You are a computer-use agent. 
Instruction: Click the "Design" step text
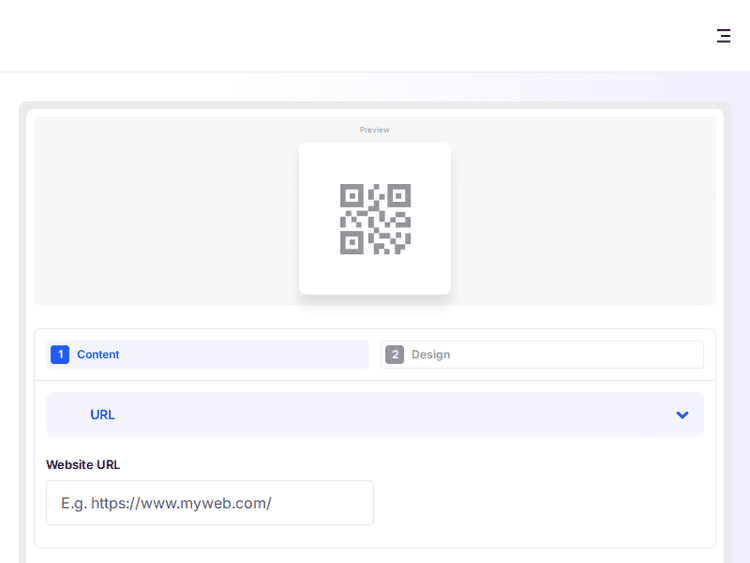(x=431, y=355)
